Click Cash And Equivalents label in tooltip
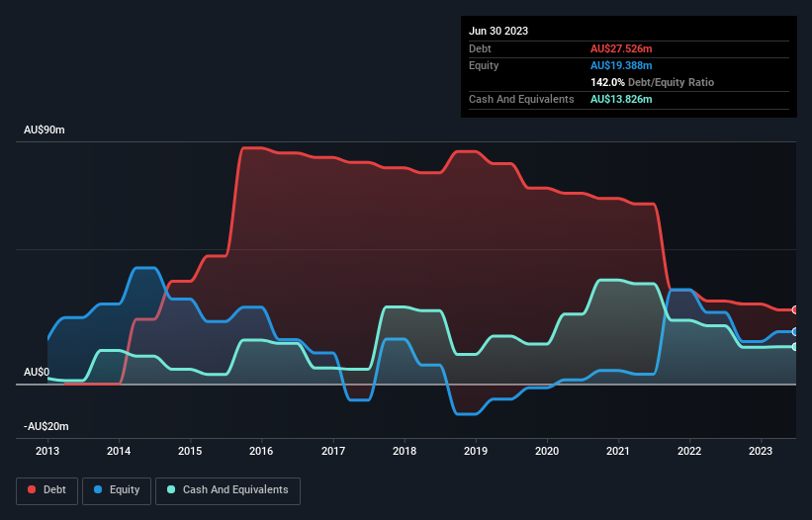This screenshot has height=520, width=812. (521, 99)
